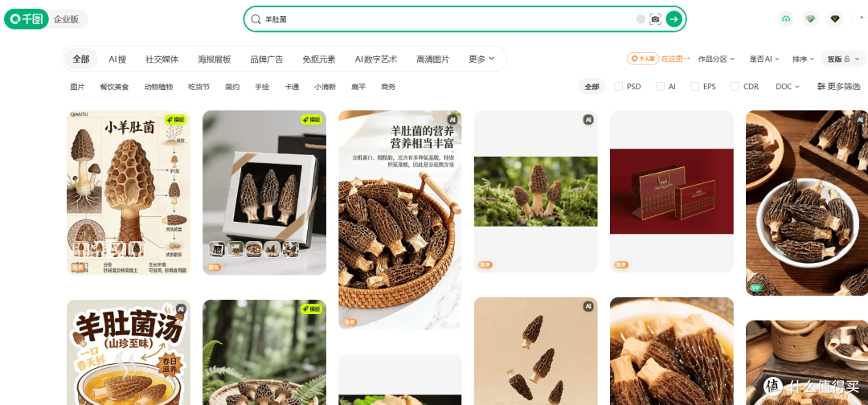Screen dimensions: 868x405
Task: Select 全部 file format filter
Action: [x=592, y=87]
